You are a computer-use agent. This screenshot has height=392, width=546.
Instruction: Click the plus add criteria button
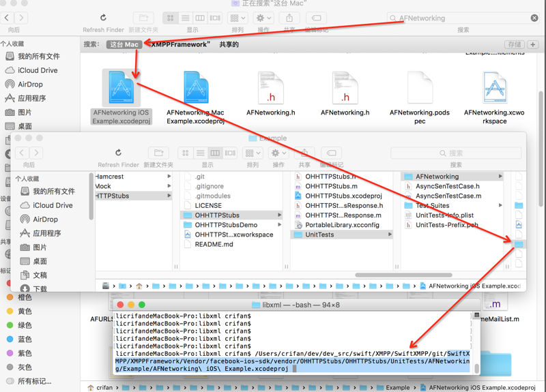(532, 44)
